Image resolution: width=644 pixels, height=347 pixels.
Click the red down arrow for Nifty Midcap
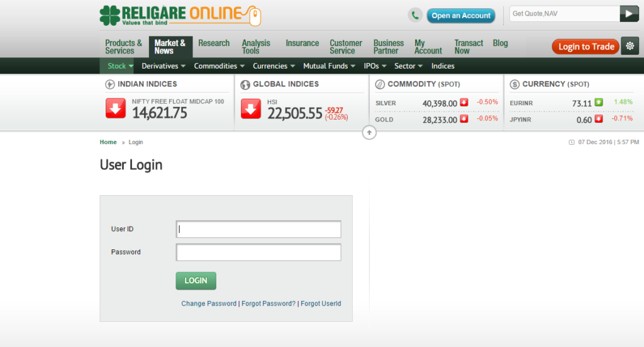click(x=116, y=108)
